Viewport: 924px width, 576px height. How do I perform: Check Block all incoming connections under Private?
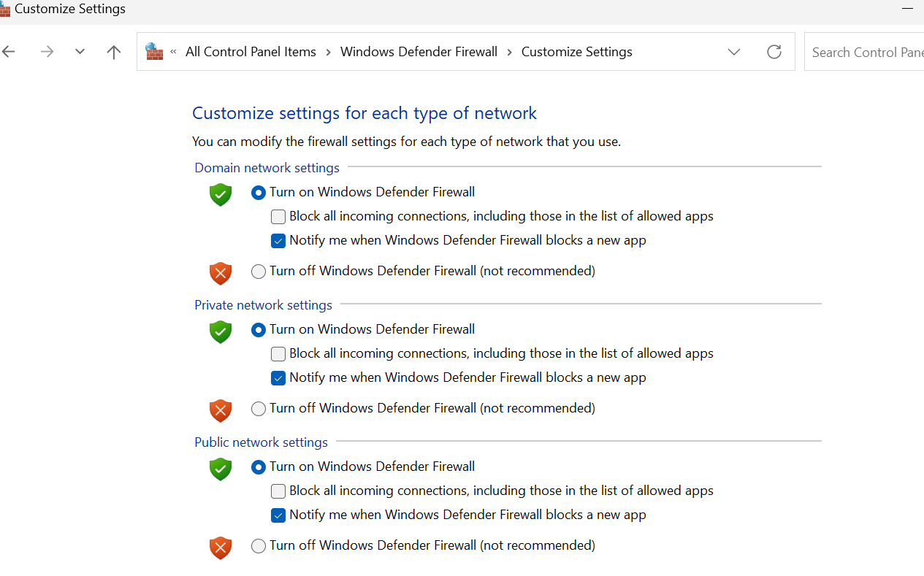(278, 354)
